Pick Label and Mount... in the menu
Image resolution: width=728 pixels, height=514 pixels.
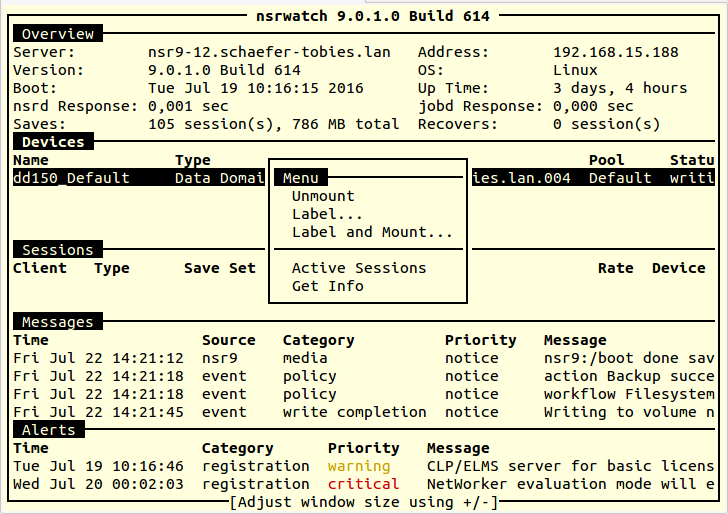[x=372, y=232]
